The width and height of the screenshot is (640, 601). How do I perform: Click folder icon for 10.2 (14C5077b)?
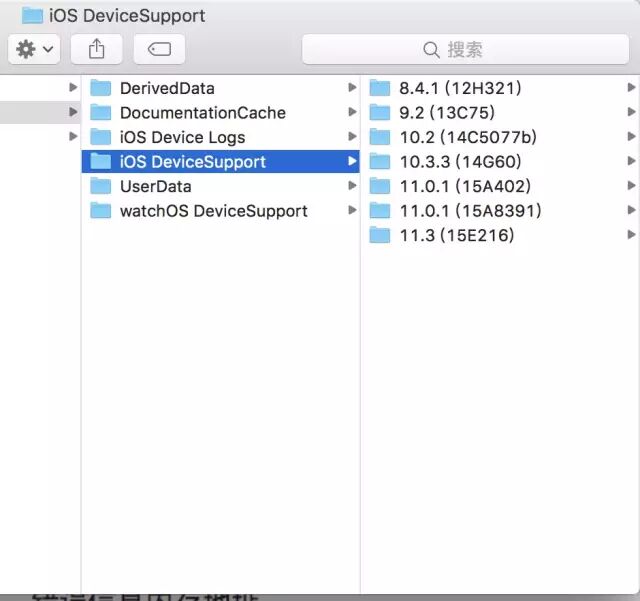click(380, 137)
